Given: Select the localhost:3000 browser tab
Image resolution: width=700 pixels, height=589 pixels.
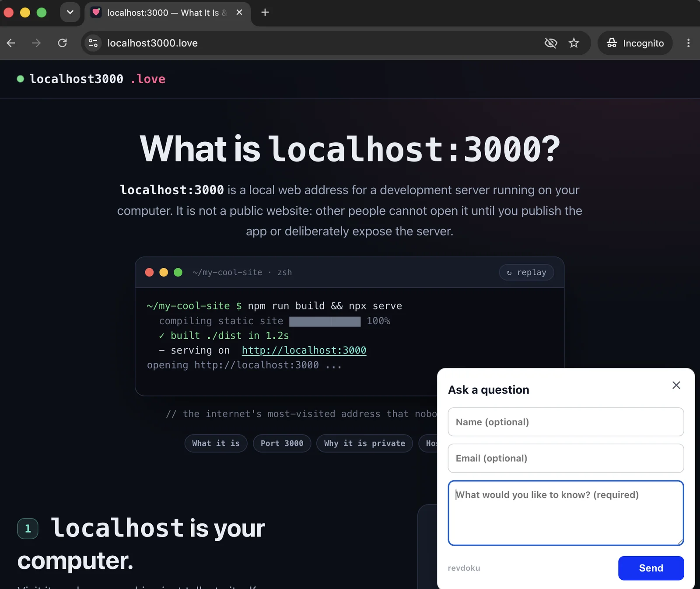Looking at the screenshot, I should tap(168, 13).
